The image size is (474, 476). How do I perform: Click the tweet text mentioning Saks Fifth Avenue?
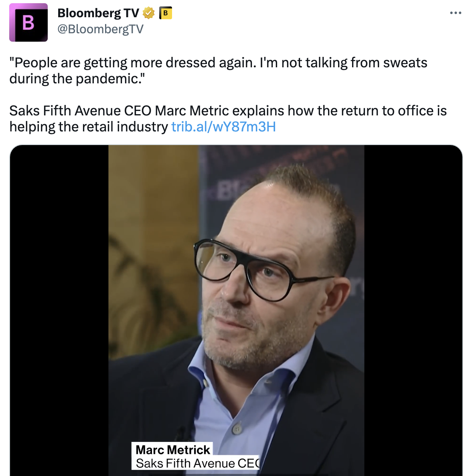pyautogui.click(x=228, y=111)
